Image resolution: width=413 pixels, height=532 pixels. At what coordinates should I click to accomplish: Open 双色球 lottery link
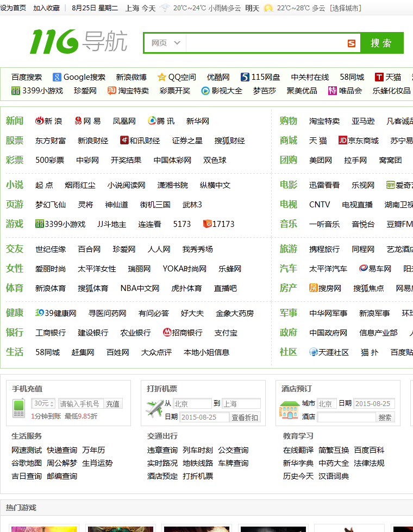coord(215,160)
